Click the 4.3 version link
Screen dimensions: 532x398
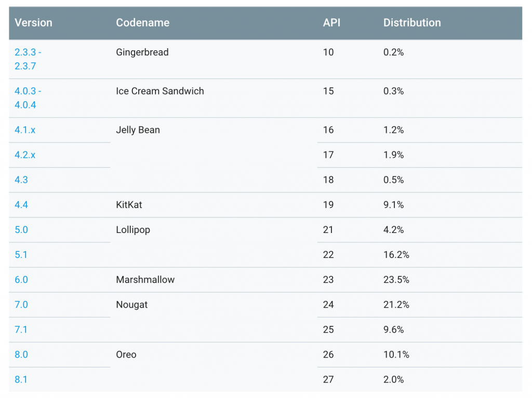21,180
